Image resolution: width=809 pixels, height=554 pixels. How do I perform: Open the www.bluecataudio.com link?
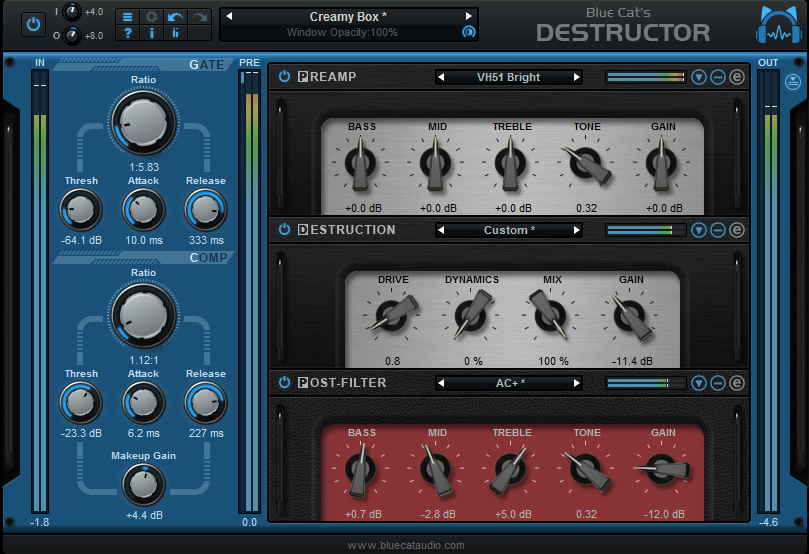pyautogui.click(x=406, y=545)
